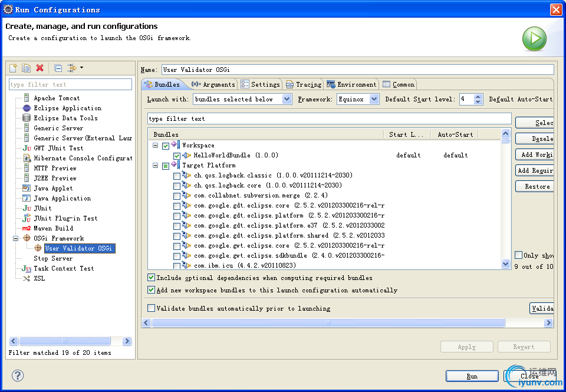Click the Restore button
The height and width of the screenshot is (392, 566).
(535, 186)
